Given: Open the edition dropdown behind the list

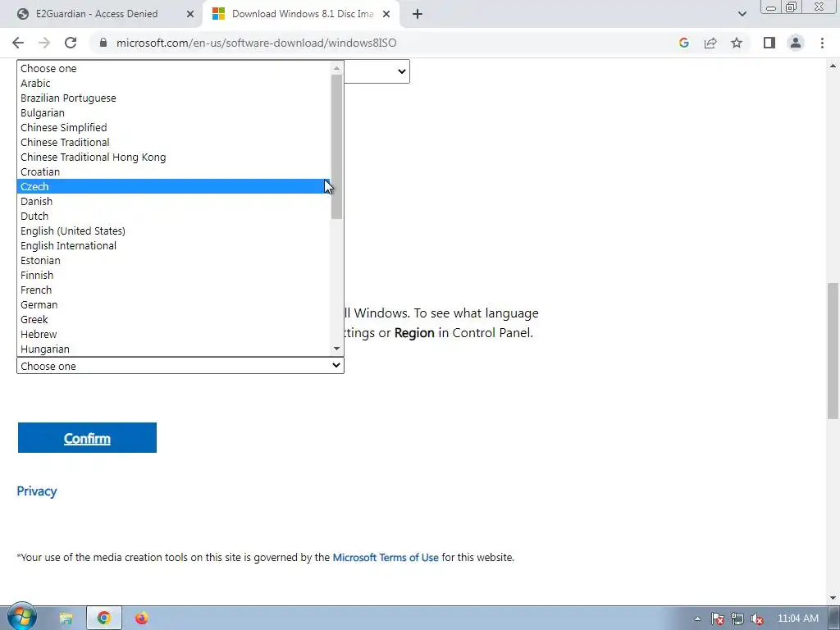Looking at the screenshot, I should [x=377, y=71].
